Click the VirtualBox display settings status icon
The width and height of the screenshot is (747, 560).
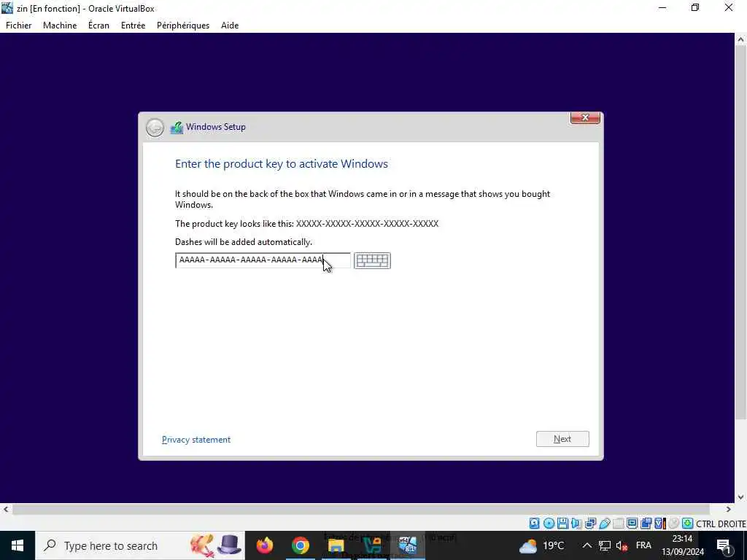click(x=632, y=524)
